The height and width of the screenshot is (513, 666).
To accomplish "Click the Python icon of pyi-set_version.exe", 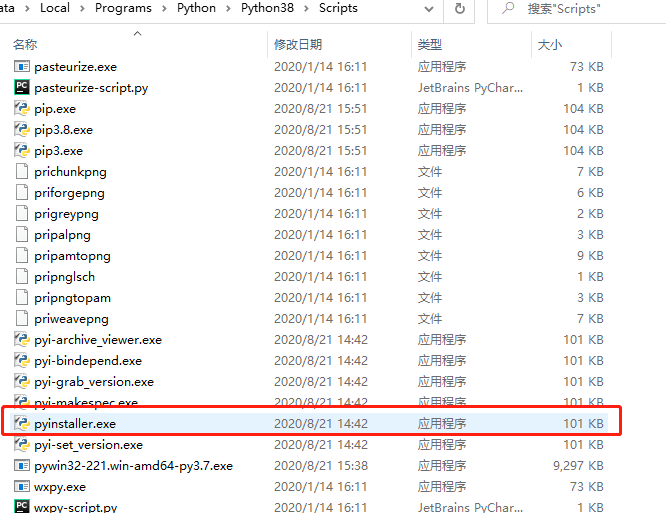I will pyautogui.click(x=22, y=444).
